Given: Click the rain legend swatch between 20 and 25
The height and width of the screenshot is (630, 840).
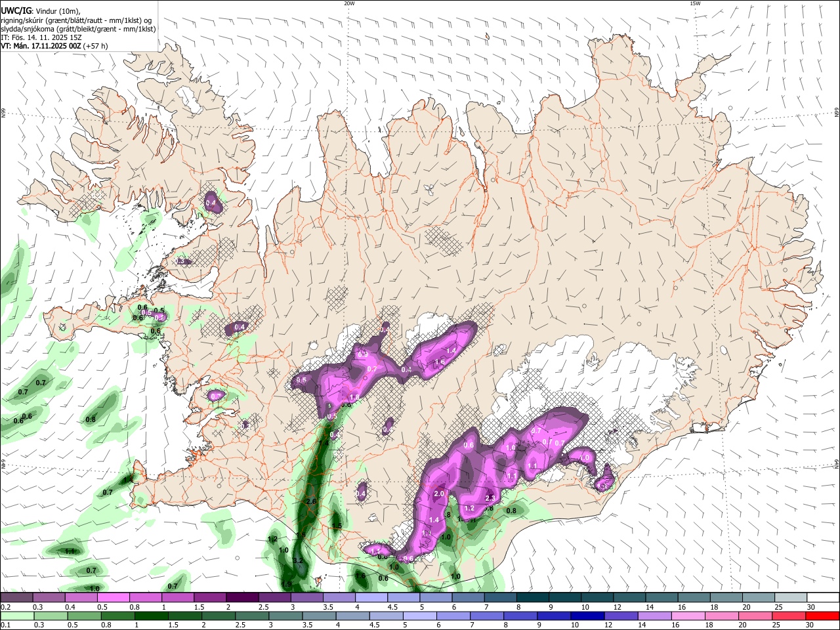Looking at the screenshot, I should pos(756,616).
